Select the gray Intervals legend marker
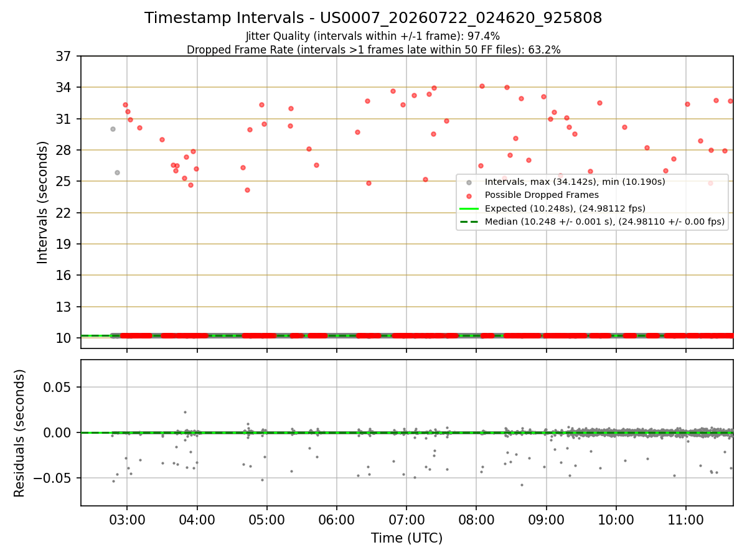747x560 pixels. tap(469, 182)
